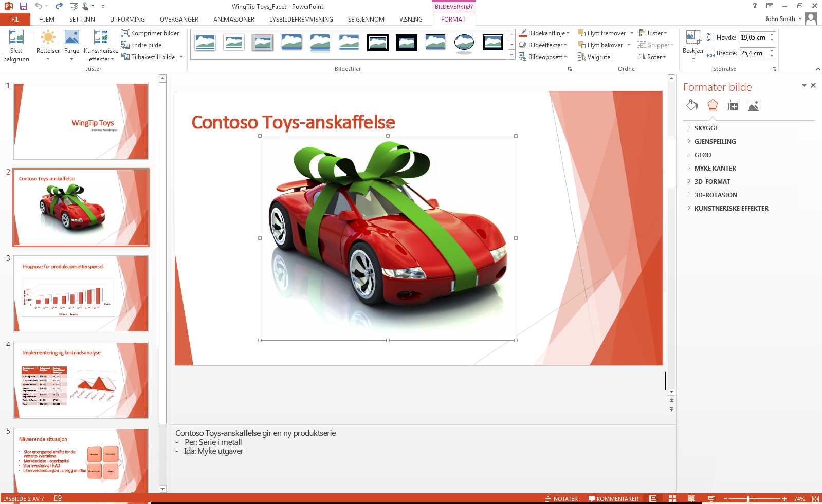Open Størrelse og egenskaper pane icon

[x=733, y=105]
